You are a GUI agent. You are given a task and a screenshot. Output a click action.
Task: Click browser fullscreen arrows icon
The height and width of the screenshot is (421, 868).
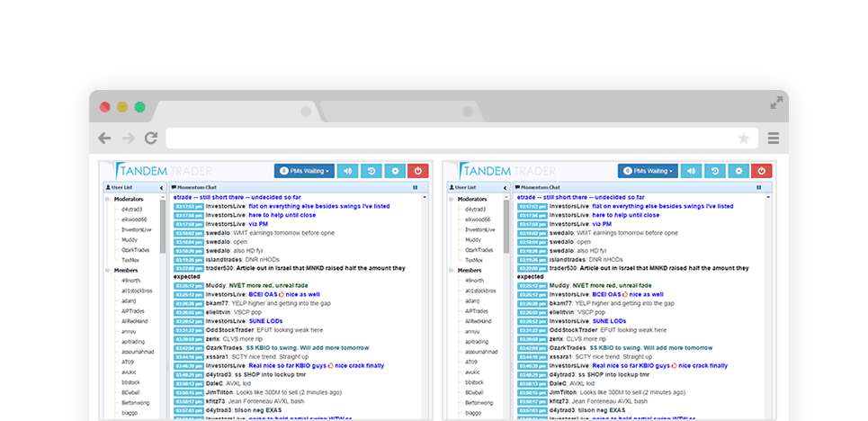[776, 103]
